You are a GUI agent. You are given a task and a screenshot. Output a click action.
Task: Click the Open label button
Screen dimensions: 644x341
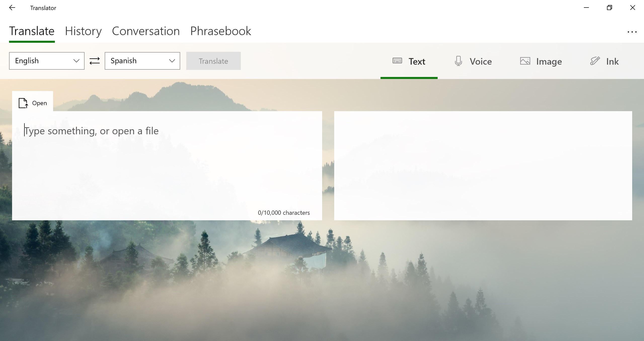tap(40, 103)
